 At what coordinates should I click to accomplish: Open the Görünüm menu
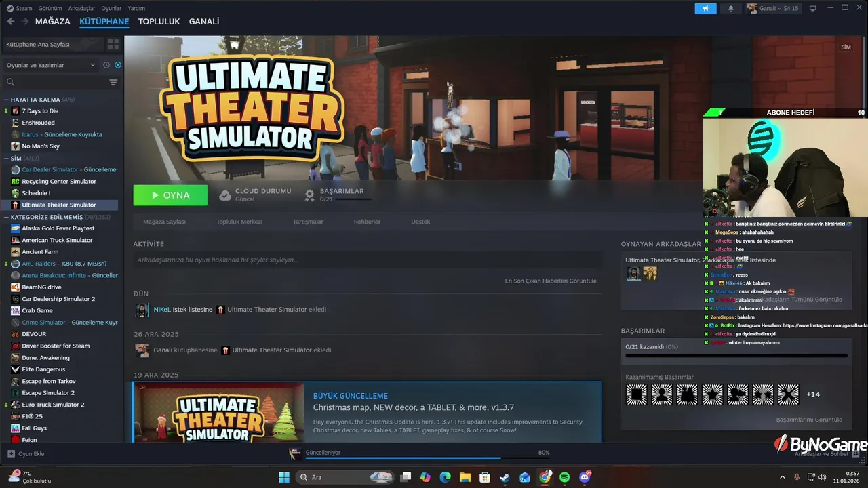pos(50,8)
